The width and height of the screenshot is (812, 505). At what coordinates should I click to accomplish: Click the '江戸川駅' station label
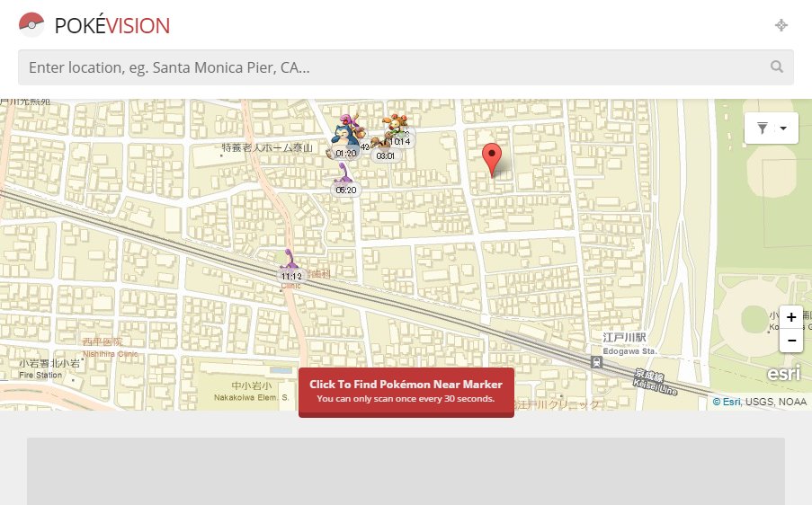(624, 338)
